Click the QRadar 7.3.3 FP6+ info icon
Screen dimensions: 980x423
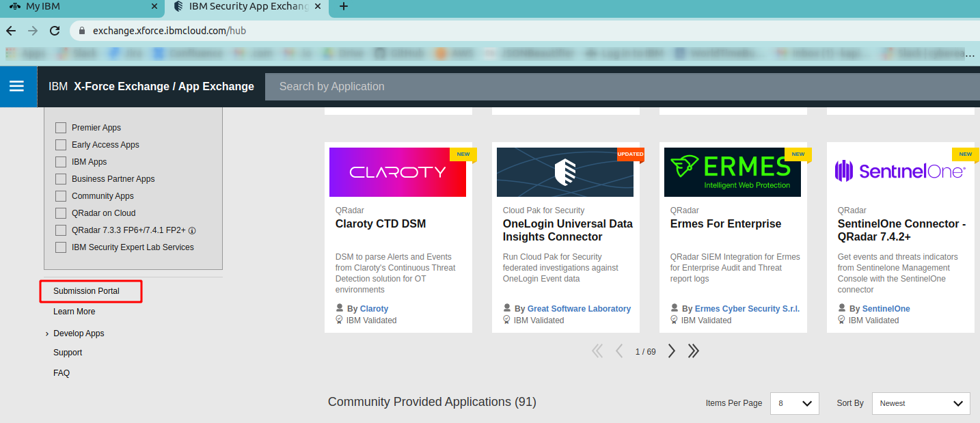(x=193, y=230)
